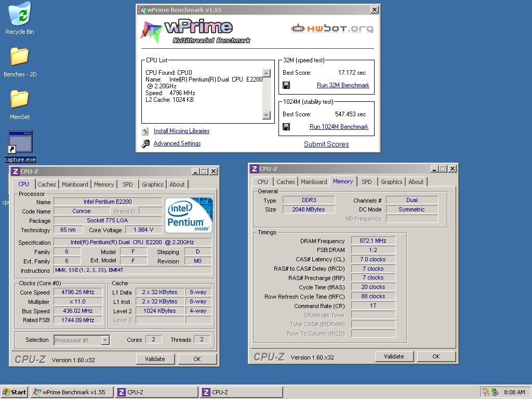The width and height of the screenshot is (532, 399).
Task: Click the HWBOT.org logo in wPrime
Action: click(332, 29)
